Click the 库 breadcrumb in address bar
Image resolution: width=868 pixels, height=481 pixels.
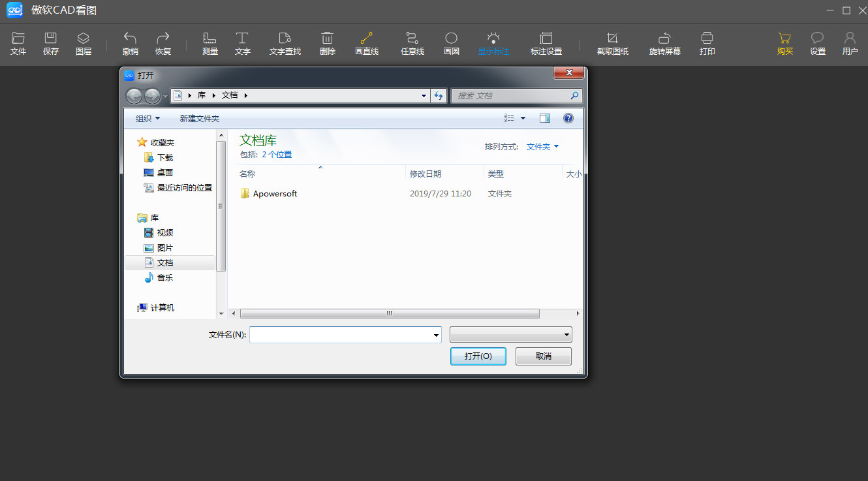coord(202,95)
